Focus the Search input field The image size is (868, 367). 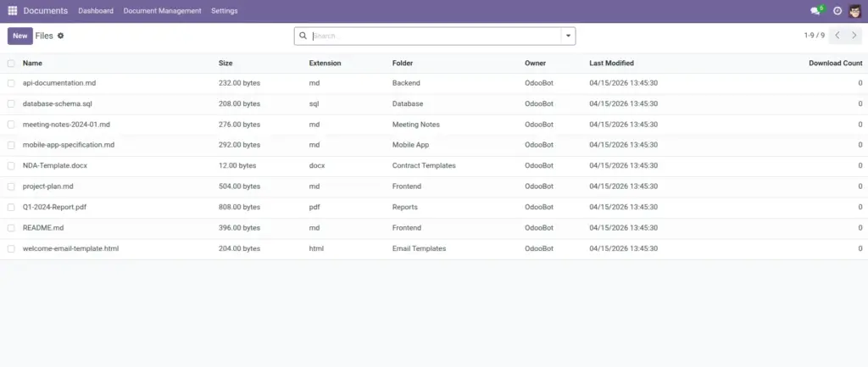click(x=437, y=36)
